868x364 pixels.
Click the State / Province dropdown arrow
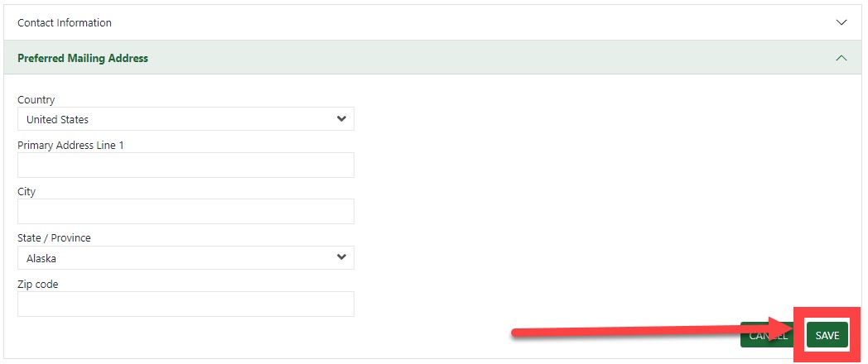tap(341, 258)
